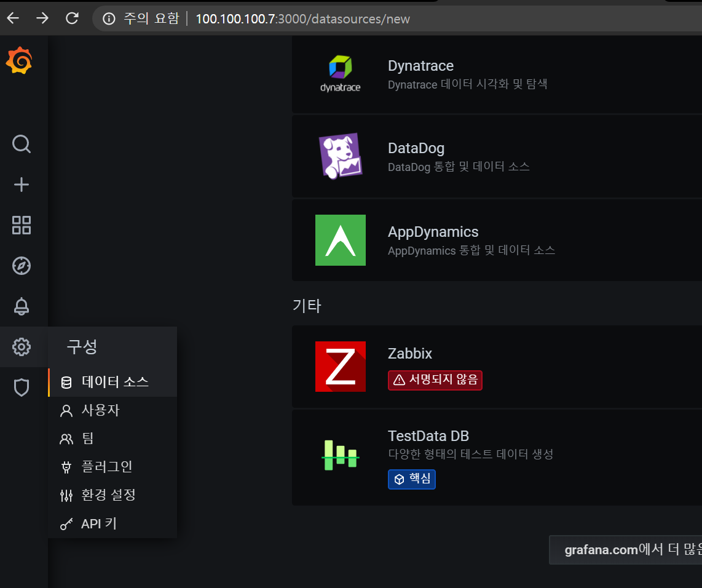Open the Alerting bell icon

(x=22, y=306)
